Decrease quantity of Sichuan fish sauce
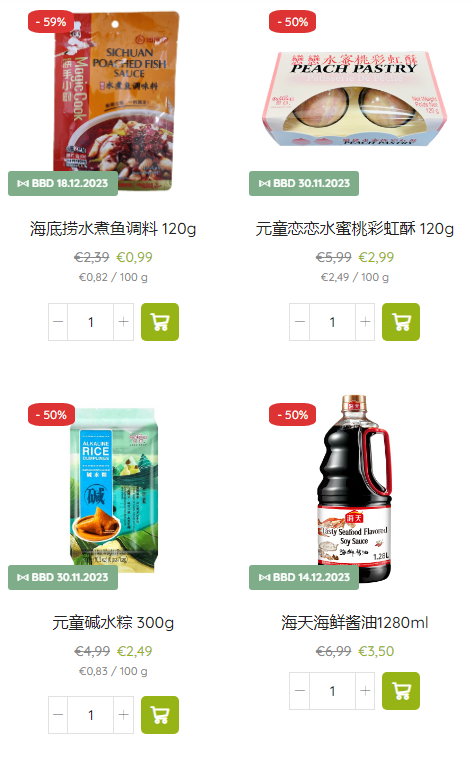475x761 pixels. (x=58, y=322)
